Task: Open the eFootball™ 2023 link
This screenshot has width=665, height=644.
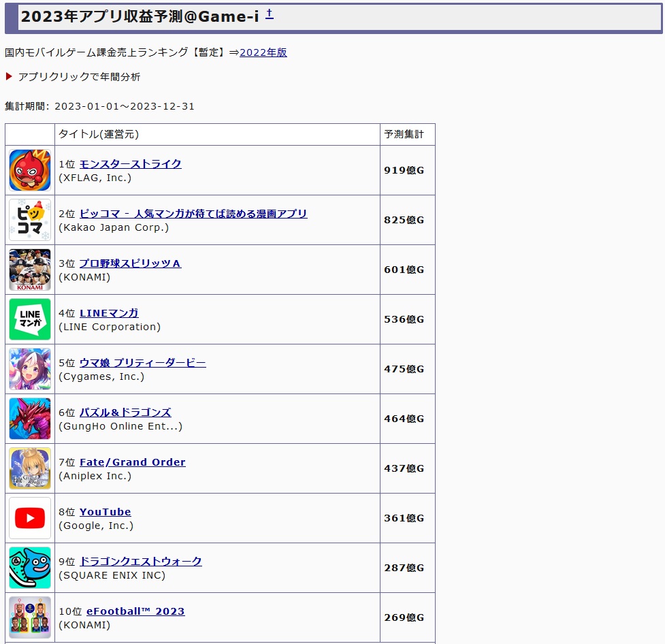Action: [135, 611]
